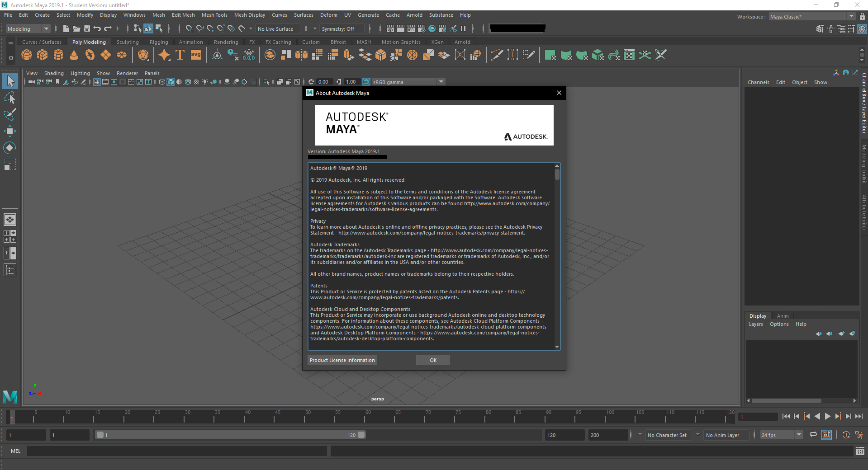This screenshot has height=470, width=868.
Task: Select the Polygon Torus shelf icon
Action: [x=90, y=55]
